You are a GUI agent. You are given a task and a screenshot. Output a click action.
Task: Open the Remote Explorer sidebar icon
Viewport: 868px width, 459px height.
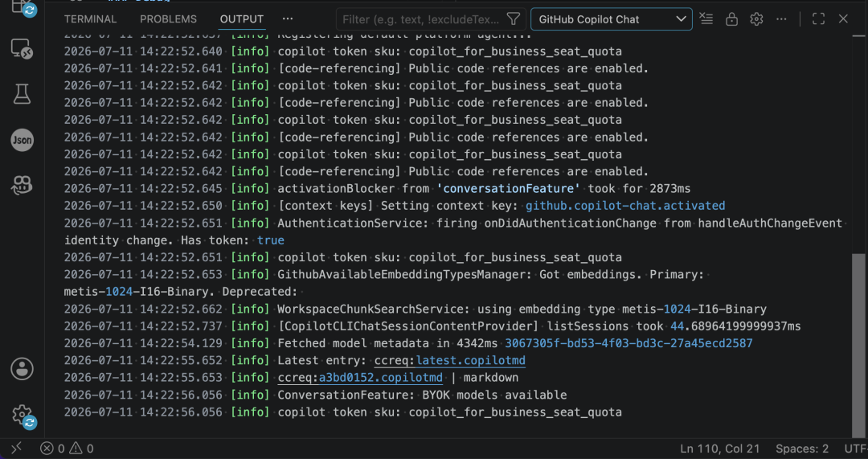point(23,51)
